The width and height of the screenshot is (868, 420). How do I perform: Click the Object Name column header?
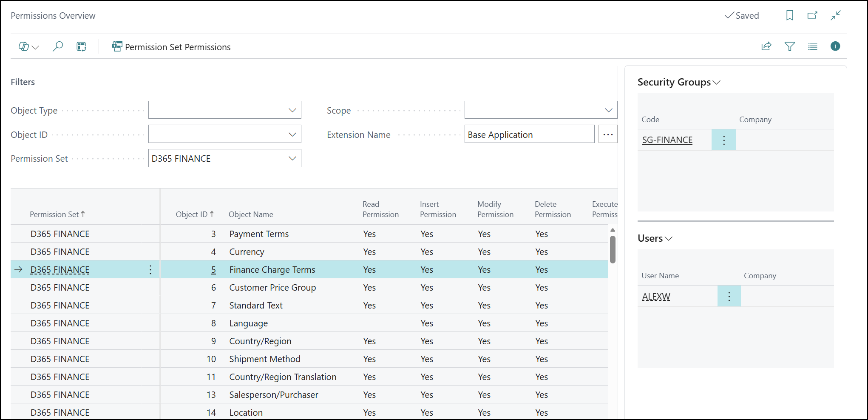251,214
